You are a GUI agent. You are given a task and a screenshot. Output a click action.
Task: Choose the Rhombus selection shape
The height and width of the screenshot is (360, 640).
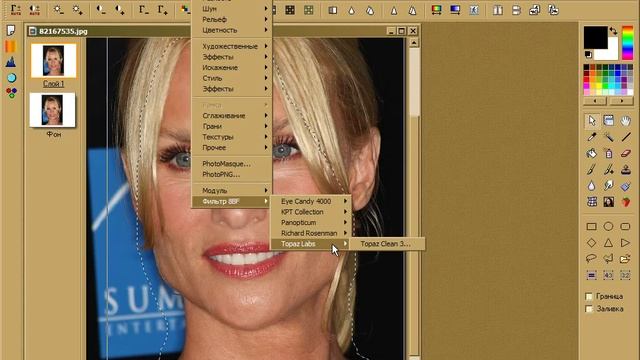[x=591, y=242]
